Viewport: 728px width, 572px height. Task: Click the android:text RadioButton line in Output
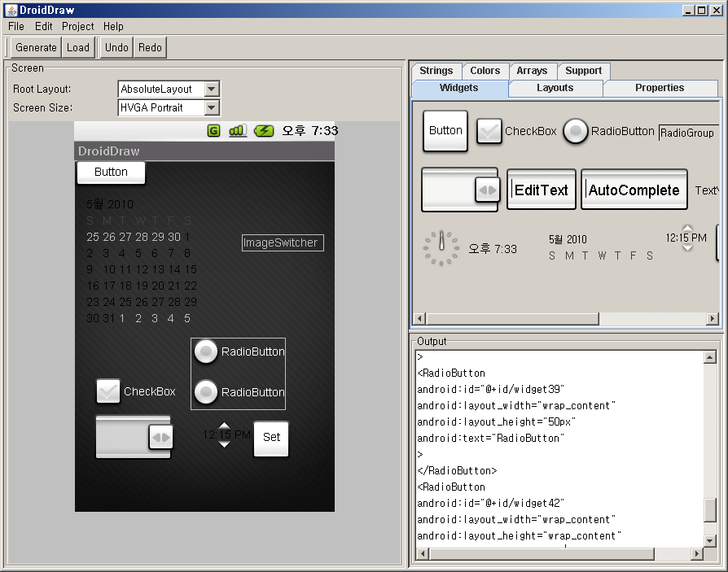coord(491,438)
